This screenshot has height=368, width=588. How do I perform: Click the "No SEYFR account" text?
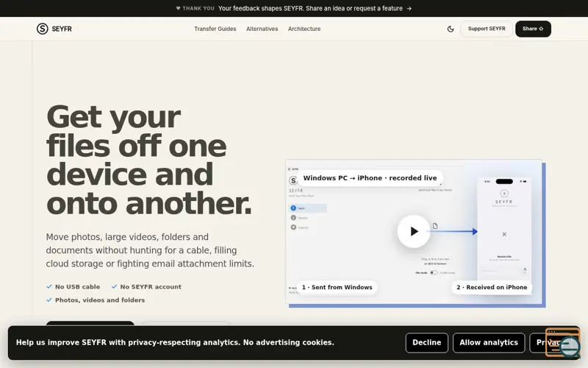pos(151,287)
